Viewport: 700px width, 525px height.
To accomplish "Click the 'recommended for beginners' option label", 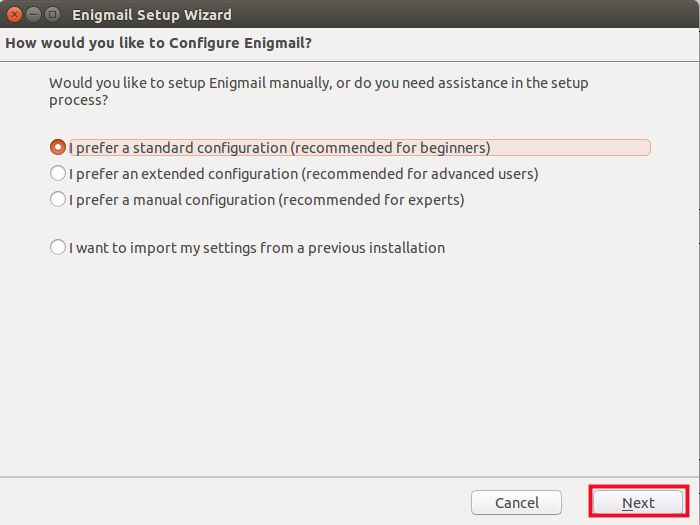I will [x=280, y=148].
